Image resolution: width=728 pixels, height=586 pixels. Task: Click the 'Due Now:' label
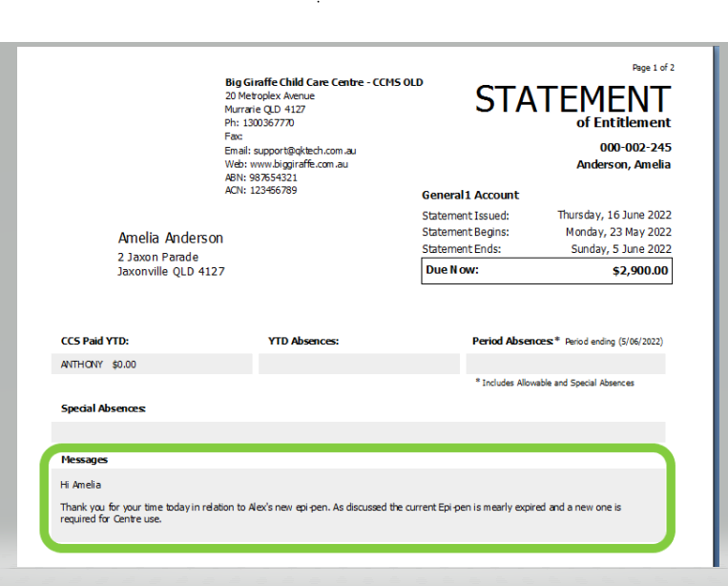[x=452, y=270]
